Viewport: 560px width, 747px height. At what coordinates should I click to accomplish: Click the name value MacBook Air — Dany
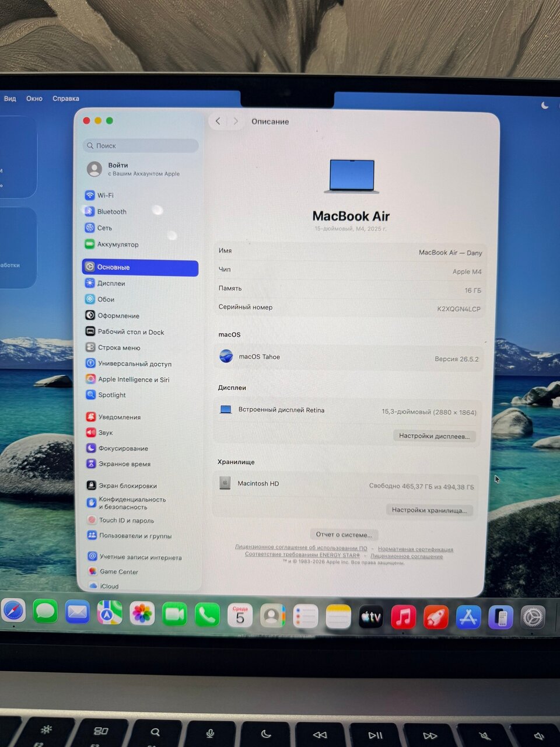point(450,253)
